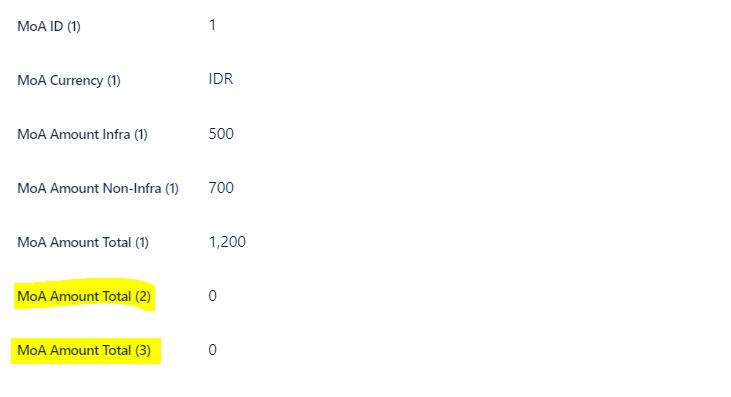Select the 500 infra amount value

click(x=221, y=134)
